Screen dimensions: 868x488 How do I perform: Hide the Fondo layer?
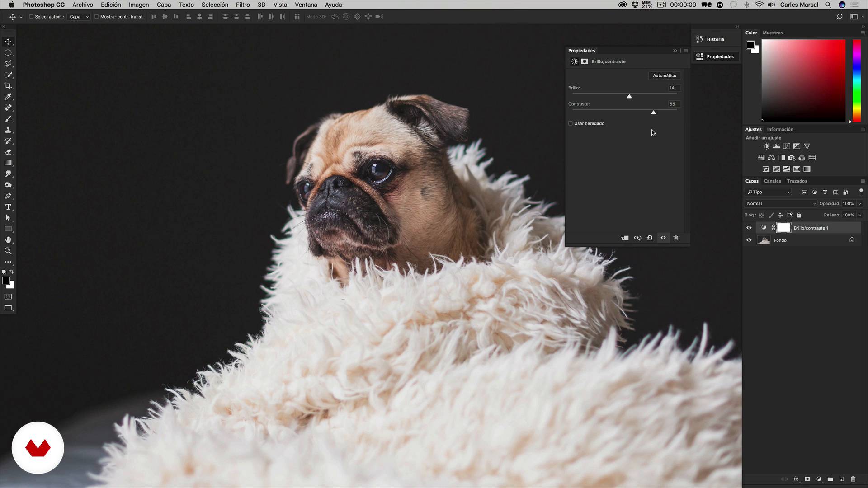pyautogui.click(x=749, y=240)
